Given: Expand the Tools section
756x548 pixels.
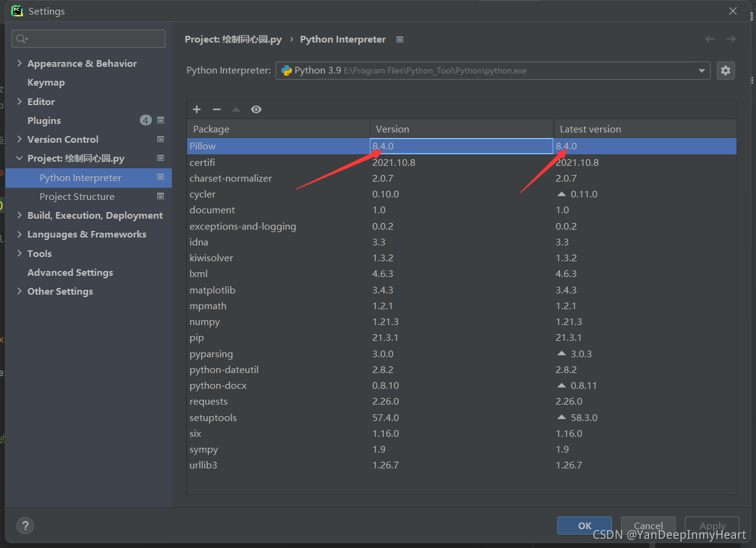Looking at the screenshot, I should [19, 253].
